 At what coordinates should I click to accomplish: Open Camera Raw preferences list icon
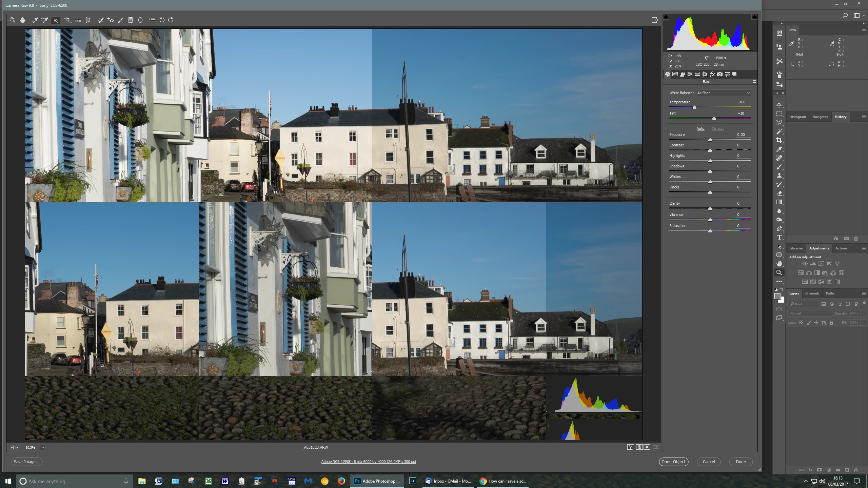[x=152, y=20]
